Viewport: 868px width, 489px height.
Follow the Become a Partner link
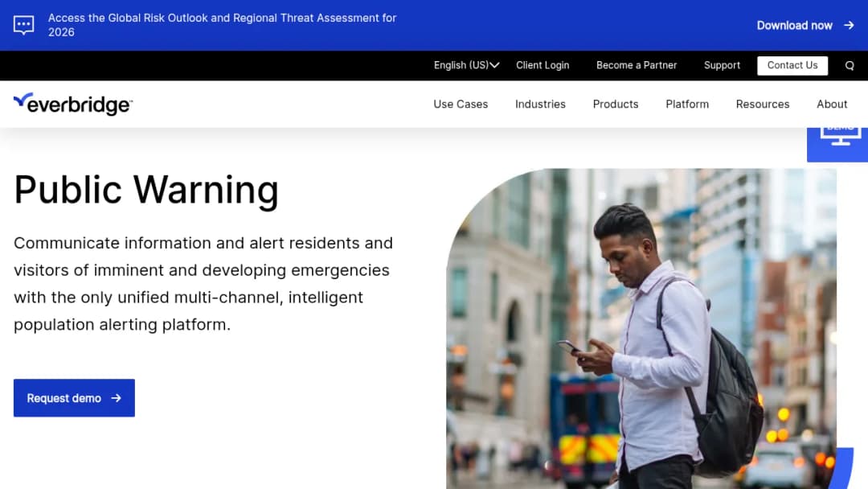pos(637,65)
